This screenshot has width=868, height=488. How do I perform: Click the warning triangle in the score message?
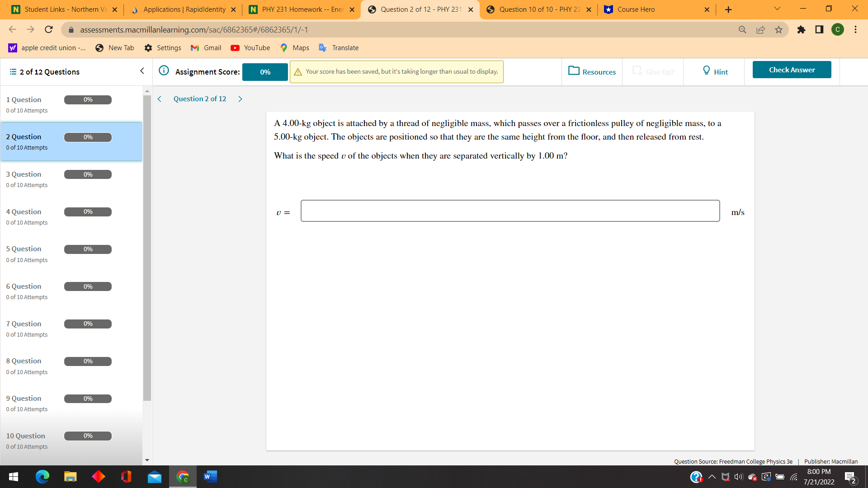(298, 71)
